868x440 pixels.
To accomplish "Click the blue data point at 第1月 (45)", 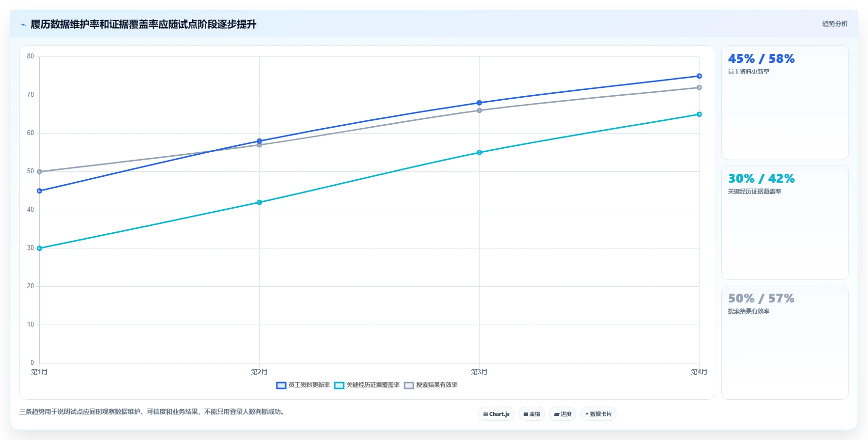I will [40, 191].
